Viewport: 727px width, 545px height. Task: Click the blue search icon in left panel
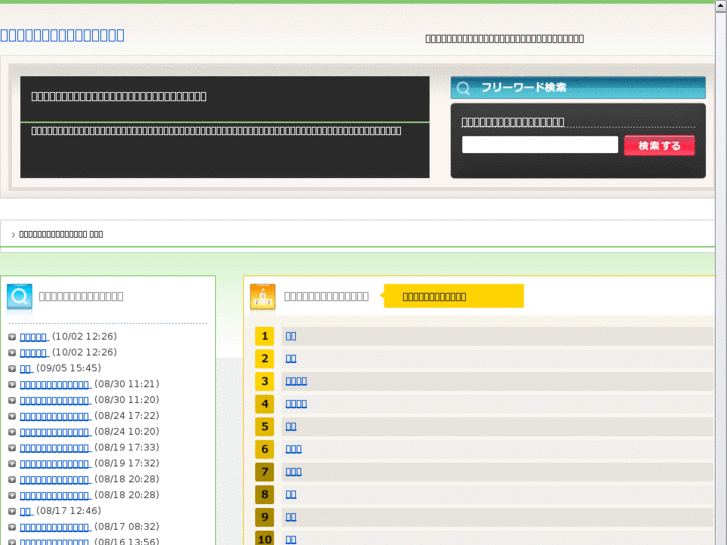point(19,297)
